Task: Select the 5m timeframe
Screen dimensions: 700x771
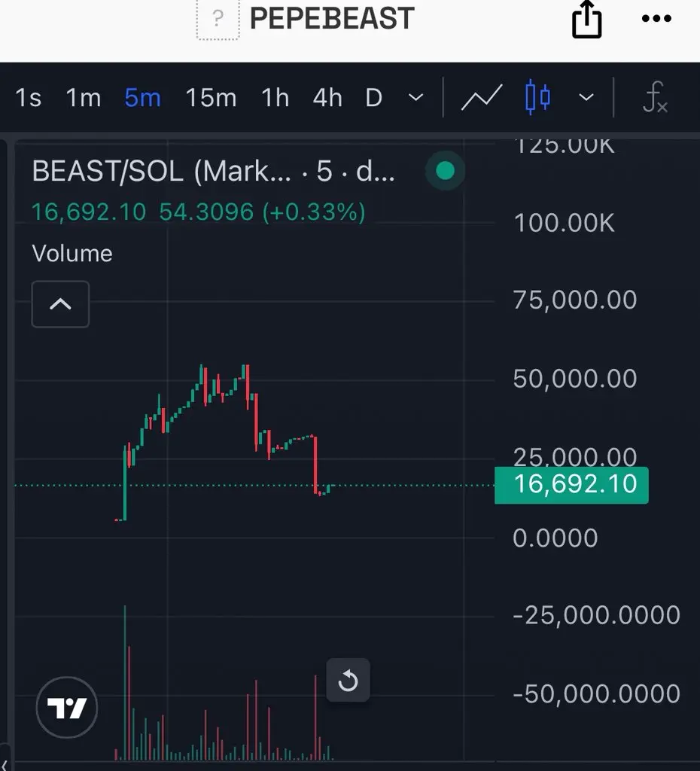Action: pyautogui.click(x=142, y=97)
